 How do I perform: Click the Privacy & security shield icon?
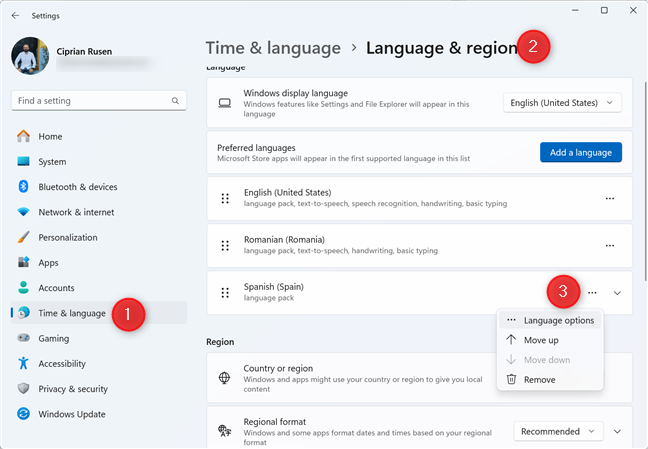pos(24,388)
